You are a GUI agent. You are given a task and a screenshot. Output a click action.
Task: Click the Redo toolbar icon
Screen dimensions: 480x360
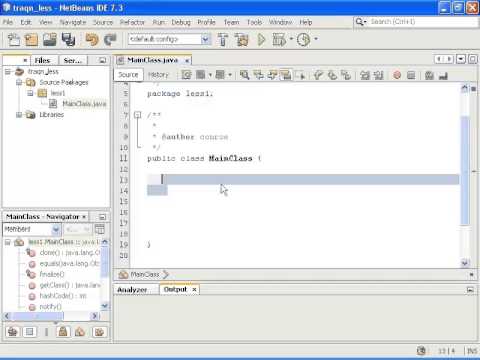tap(110, 40)
